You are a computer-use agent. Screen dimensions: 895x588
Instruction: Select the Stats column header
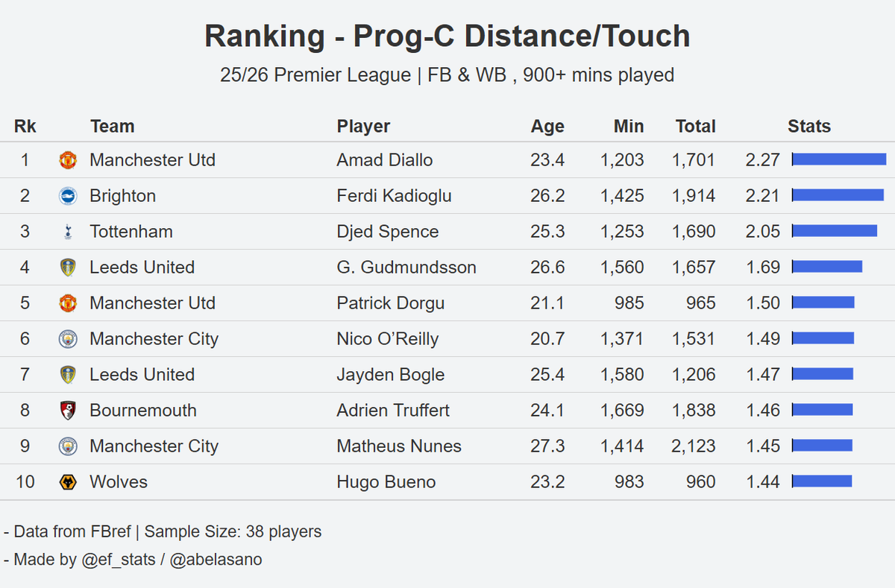click(x=808, y=127)
